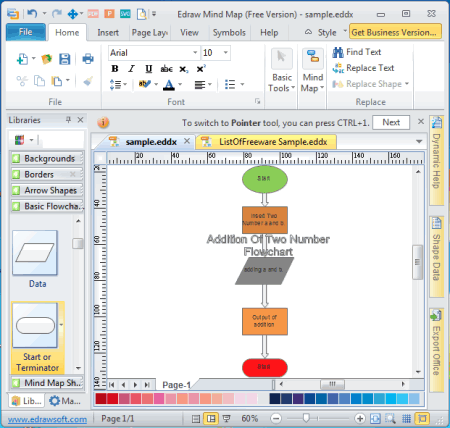Click the Format Painter brush icon
The height and width of the screenshot is (428, 450).
tap(88, 81)
